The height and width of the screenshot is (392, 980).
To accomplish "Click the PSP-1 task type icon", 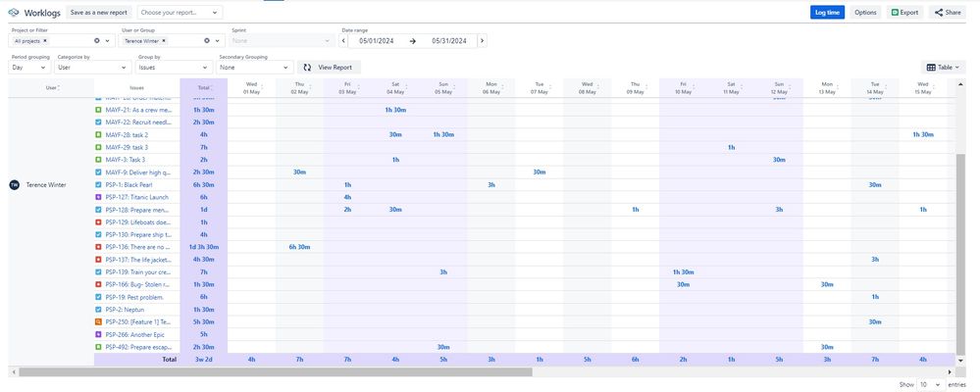I will coord(98,185).
